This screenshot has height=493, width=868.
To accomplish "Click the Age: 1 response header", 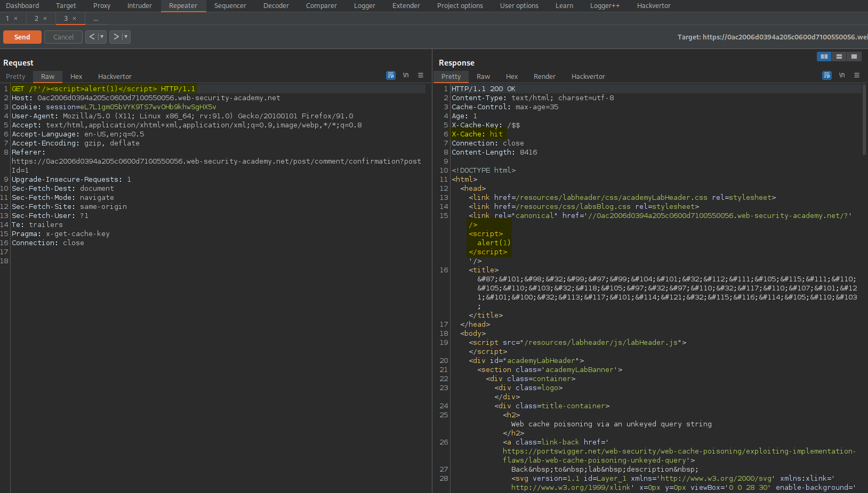I will tap(464, 116).
